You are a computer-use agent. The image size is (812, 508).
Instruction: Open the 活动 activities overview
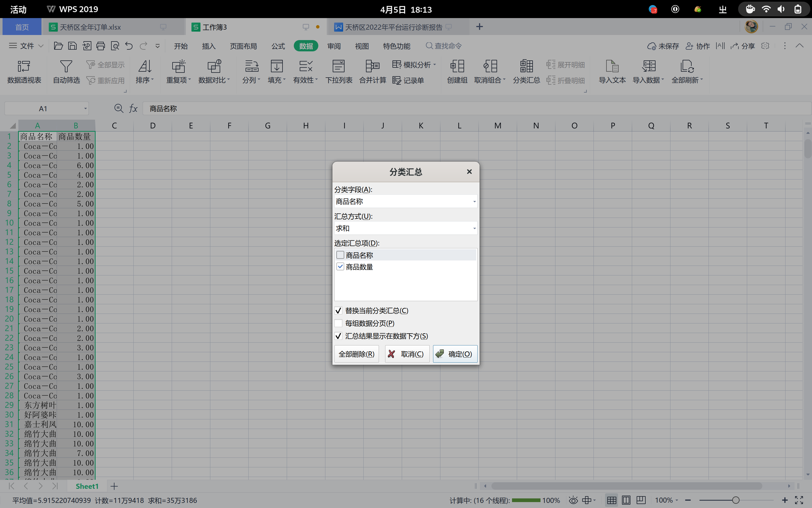point(18,9)
